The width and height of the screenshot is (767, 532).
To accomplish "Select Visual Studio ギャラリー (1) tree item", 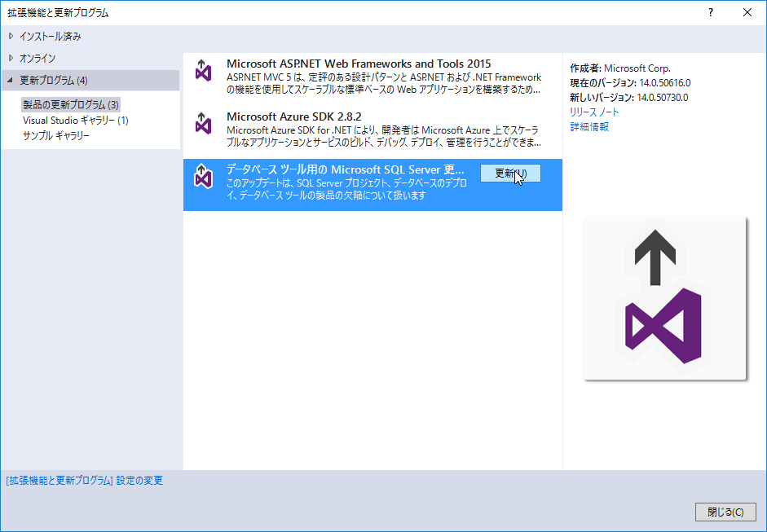I will pyautogui.click(x=75, y=121).
